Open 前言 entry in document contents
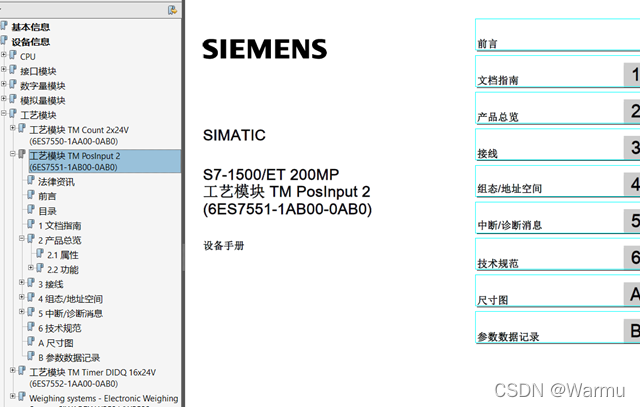Screen dimensions: 640x407 click(x=558, y=35)
